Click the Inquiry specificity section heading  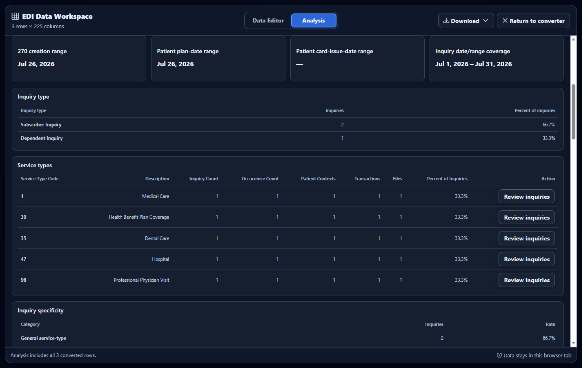tap(40, 310)
